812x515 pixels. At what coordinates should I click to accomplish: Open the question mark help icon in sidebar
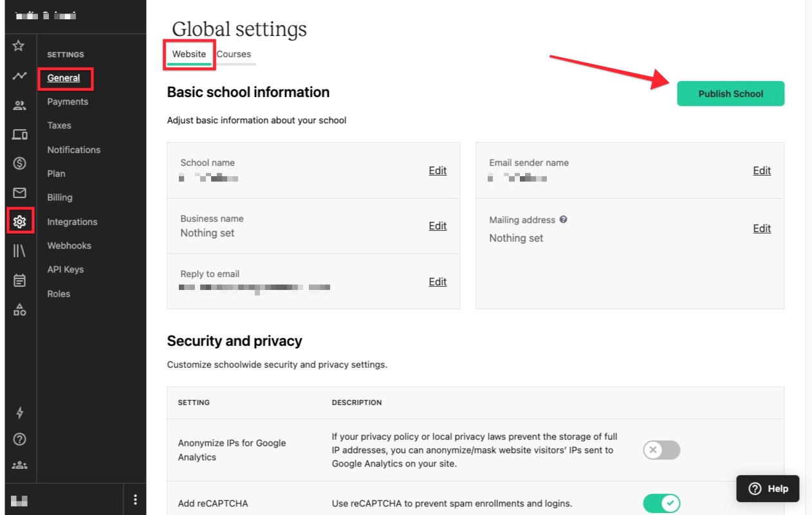[19, 440]
